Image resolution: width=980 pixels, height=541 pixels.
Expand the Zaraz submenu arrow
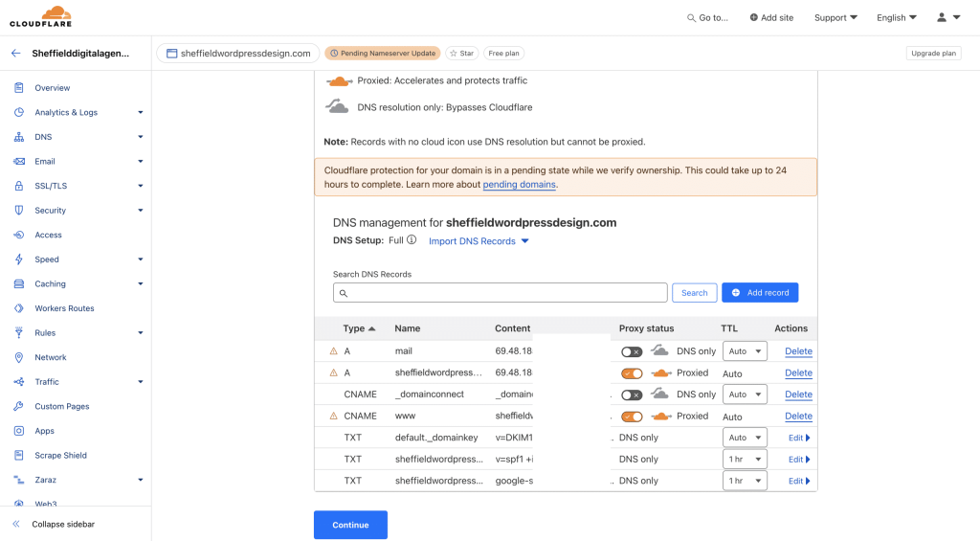[x=141, y=481]
